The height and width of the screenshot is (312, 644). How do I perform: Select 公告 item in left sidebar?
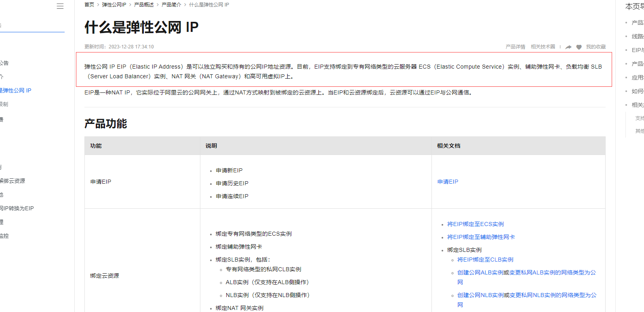pos(4,63)
